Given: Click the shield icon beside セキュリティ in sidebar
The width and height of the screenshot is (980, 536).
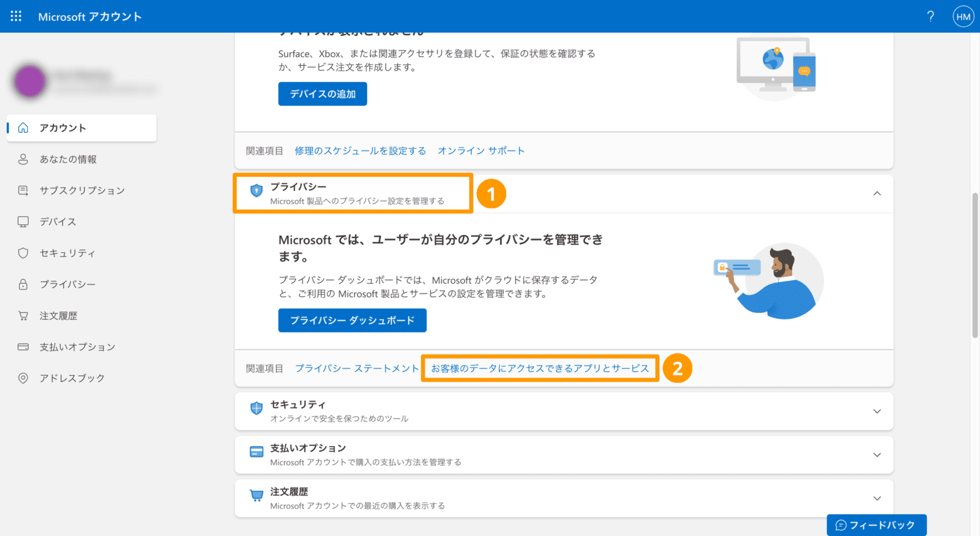Looking at the screenshot, I should 23,253.
